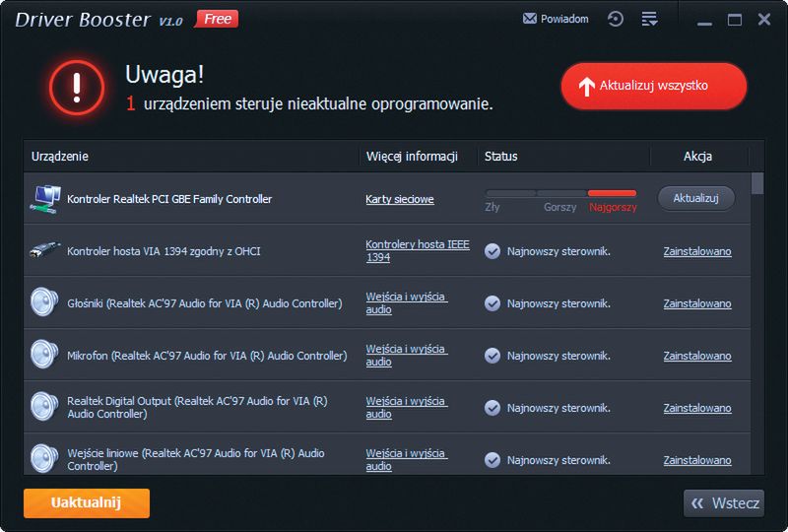Click the Driver Booster title text

(x=83, y=20)
